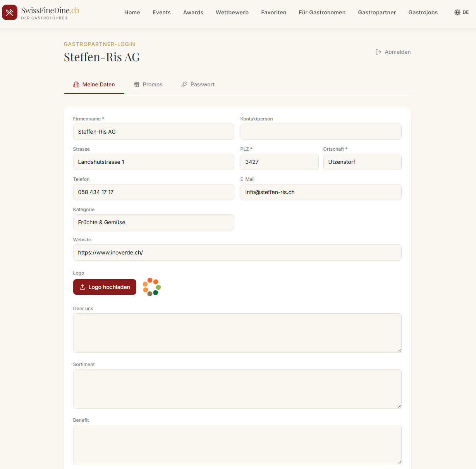The height and width of the screenshot is (469, 476).
Task: Open Favoriten in top navigation
Action: tap(274, 12)
